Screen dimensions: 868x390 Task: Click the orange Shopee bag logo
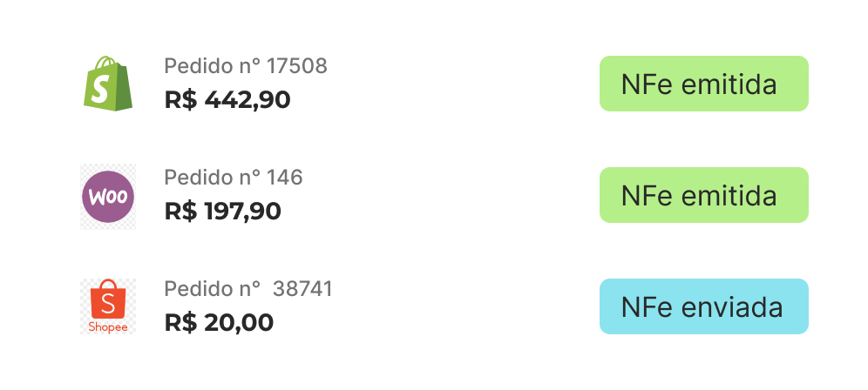click(108, 306)
